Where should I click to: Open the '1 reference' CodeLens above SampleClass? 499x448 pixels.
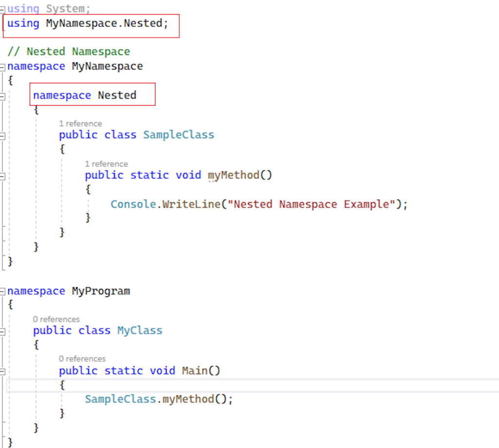pyautogui.click(x=79, y=123)
